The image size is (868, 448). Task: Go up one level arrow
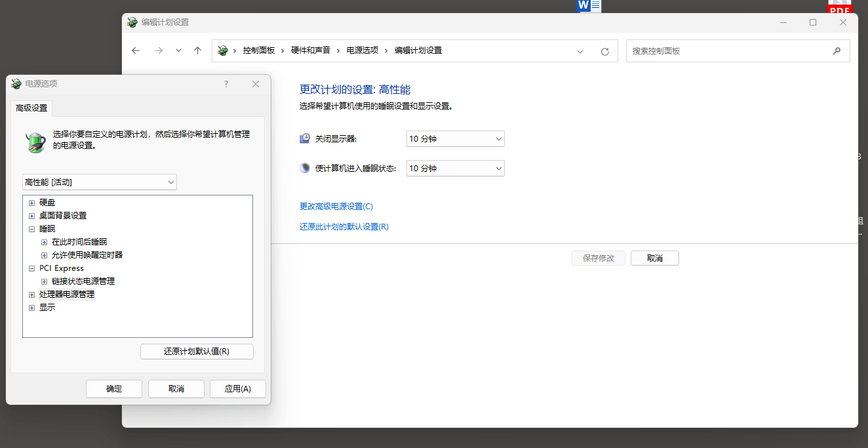coord(197,51)
